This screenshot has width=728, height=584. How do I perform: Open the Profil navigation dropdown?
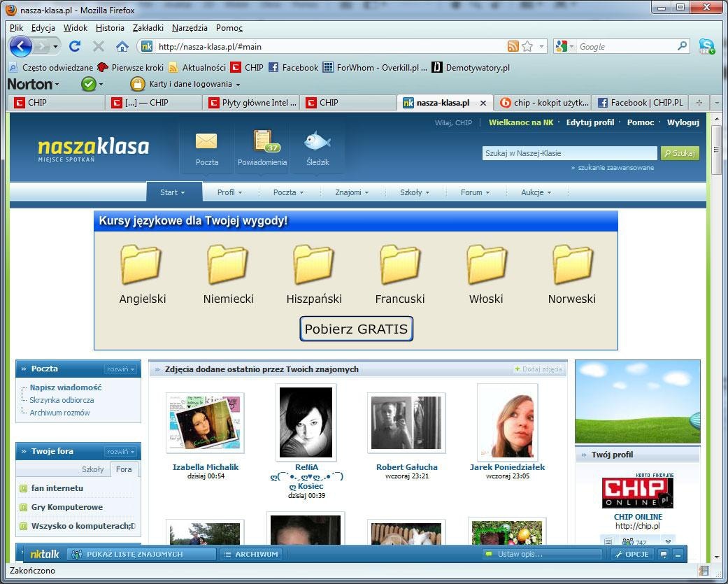(x=230, y=192)
